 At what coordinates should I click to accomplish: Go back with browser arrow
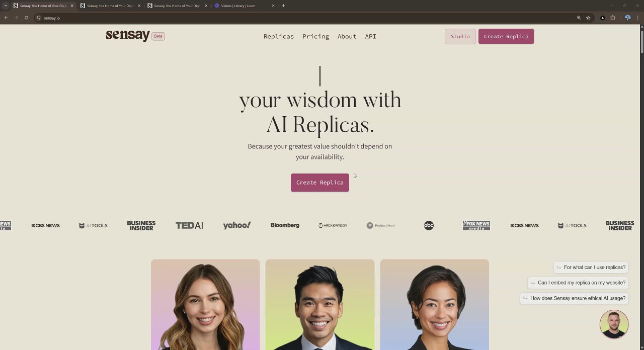click(x=6, y=18)
